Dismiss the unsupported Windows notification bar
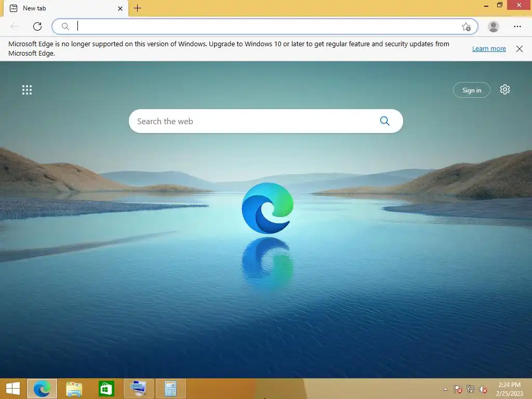 click(520, 49)
